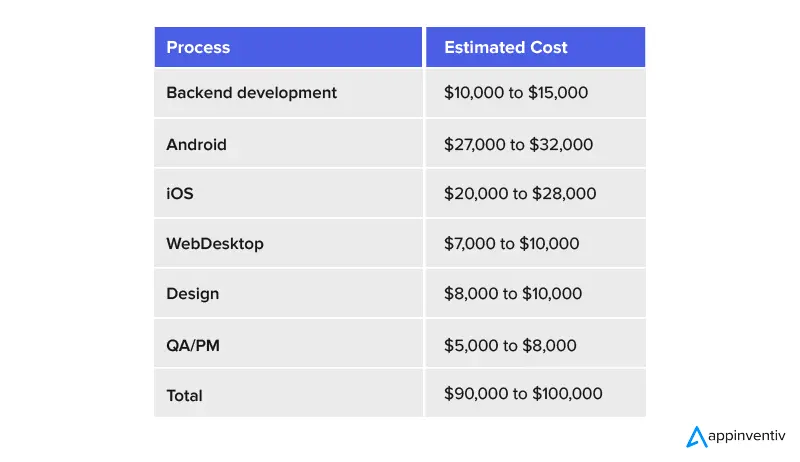Click the QA/PM row label
The width and height of the screenshot is (800, 462).
[191, 345]
